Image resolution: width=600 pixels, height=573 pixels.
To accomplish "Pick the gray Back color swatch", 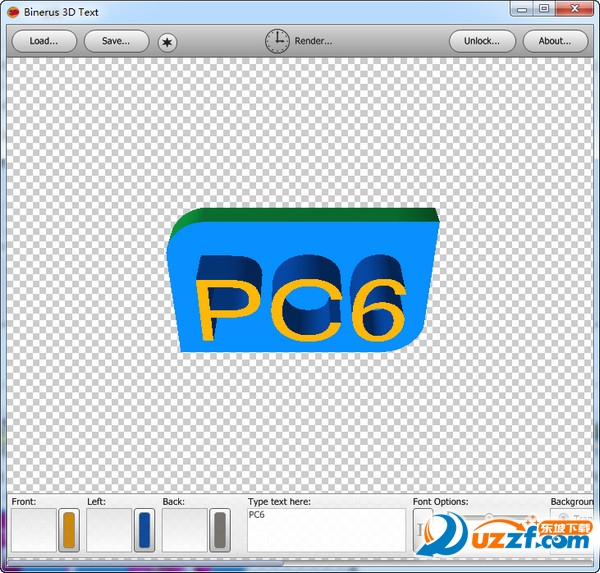I will click(220, 530).
